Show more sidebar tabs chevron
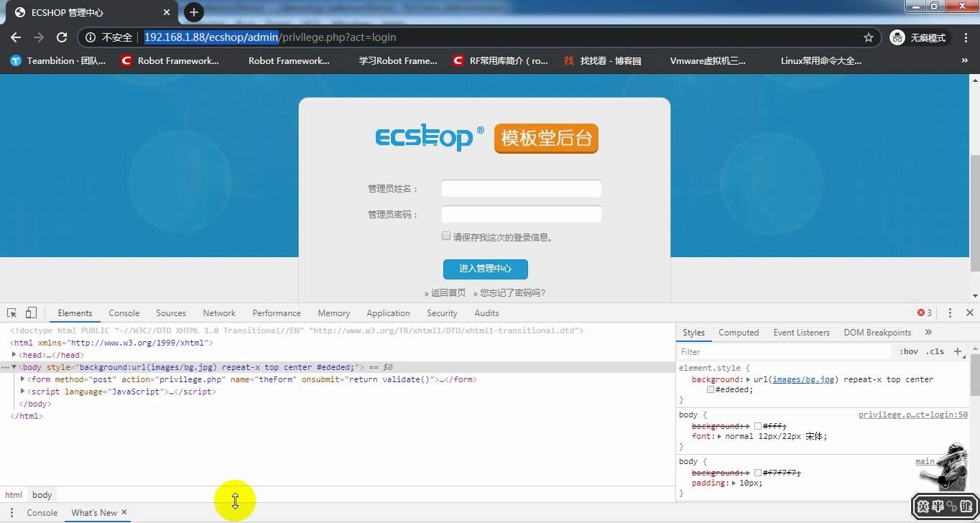Screen dimensions: 980x523 coord(928,333)
